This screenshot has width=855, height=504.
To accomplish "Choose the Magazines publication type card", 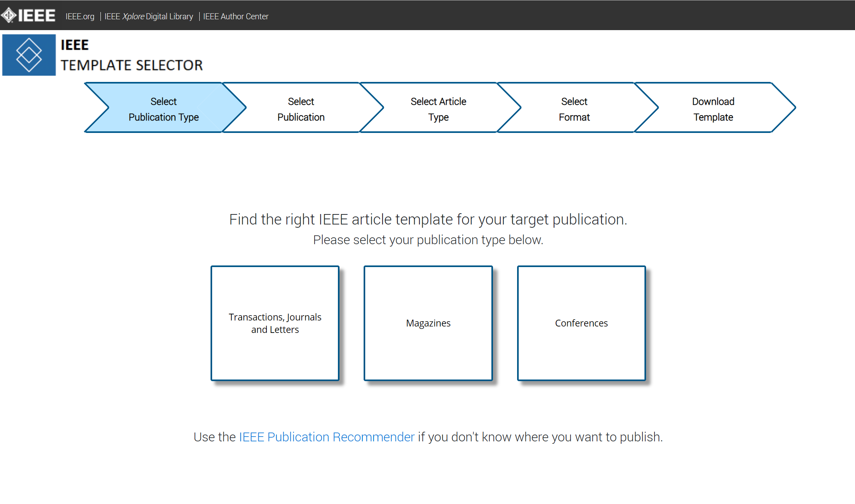I will (428, 323).
